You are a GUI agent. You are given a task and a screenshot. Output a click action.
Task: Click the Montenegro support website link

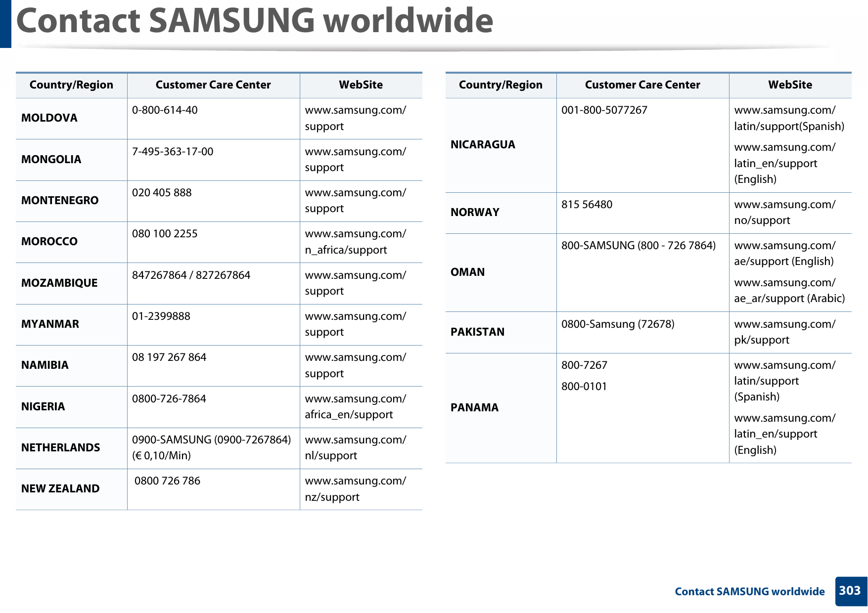click(355, 201)
